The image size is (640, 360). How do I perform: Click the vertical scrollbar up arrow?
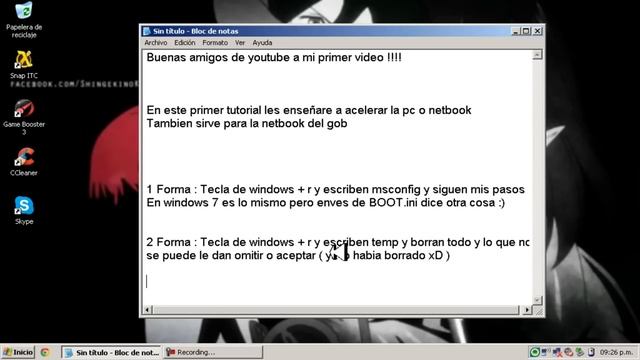pyautogui.click(x=537, y=55)
